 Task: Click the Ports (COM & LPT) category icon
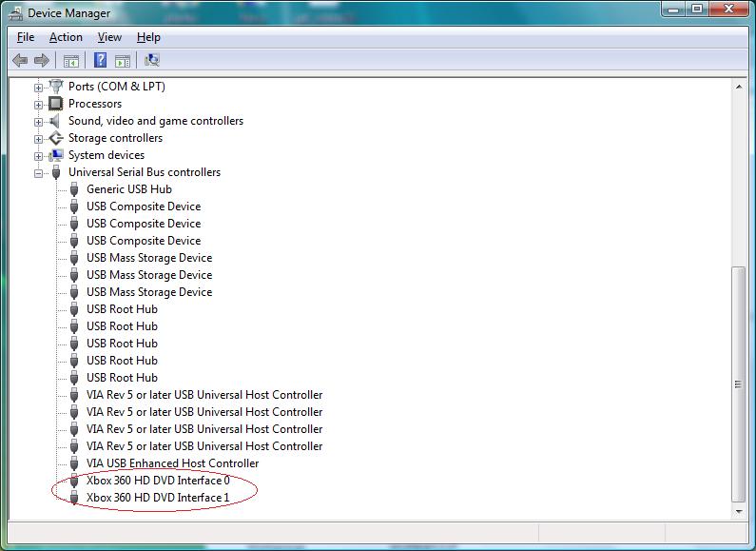tap(56, 87)
